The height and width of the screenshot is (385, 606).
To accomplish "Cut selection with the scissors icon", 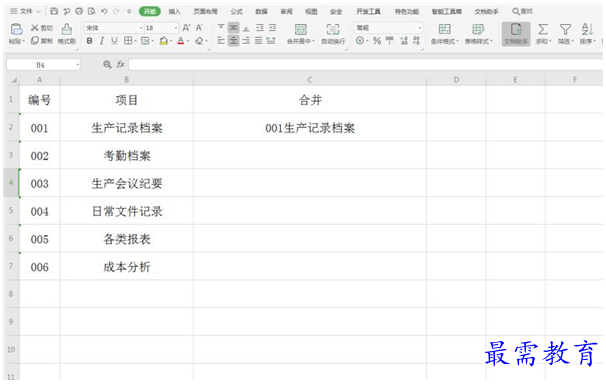I will coord(35,28).
